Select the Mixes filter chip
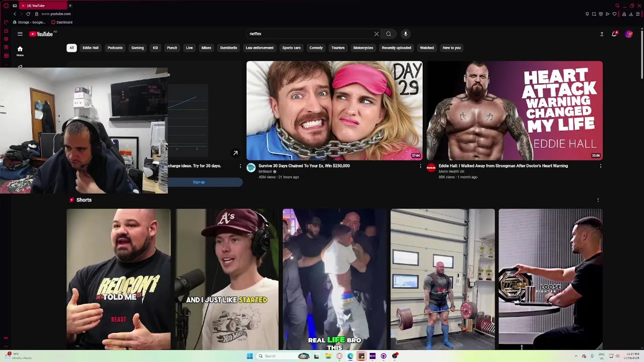644x362 pixels. pos(206,48)
